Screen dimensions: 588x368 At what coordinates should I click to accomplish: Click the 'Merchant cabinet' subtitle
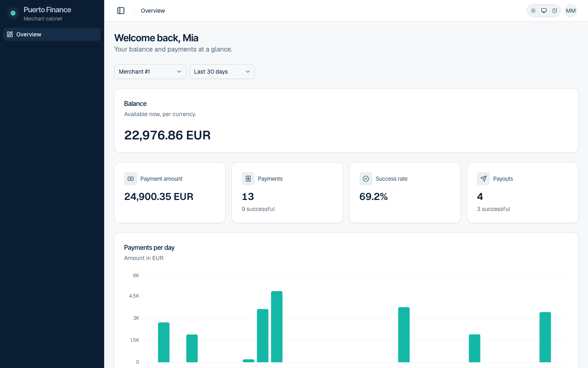(x=43, y=19)
